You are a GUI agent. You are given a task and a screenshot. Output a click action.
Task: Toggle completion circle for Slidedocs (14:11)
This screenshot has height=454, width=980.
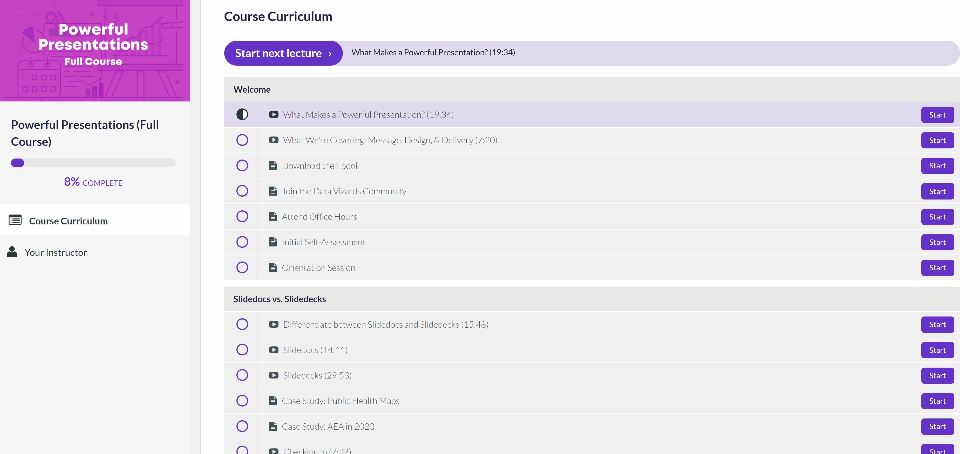pos(242,350)
